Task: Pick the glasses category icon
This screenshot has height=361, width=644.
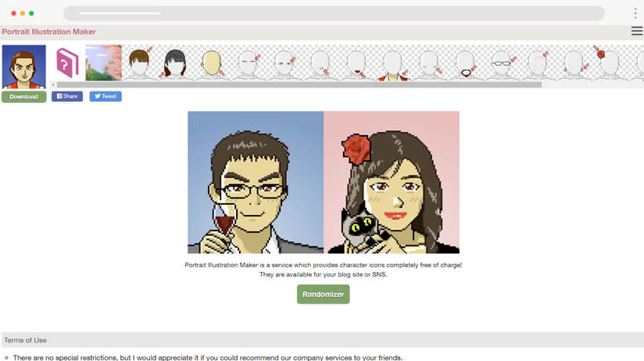Action: pos(501,63)
